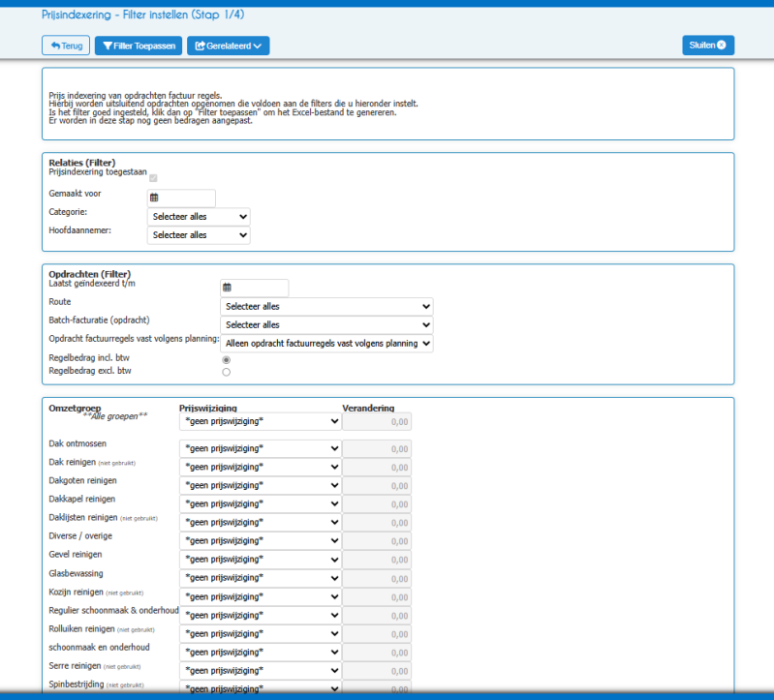Open Prijswijziging dropdown for Glasbewassing
The width and height of the screenshot is (774, 700).
pyautogui.click(x=261, y=578)
